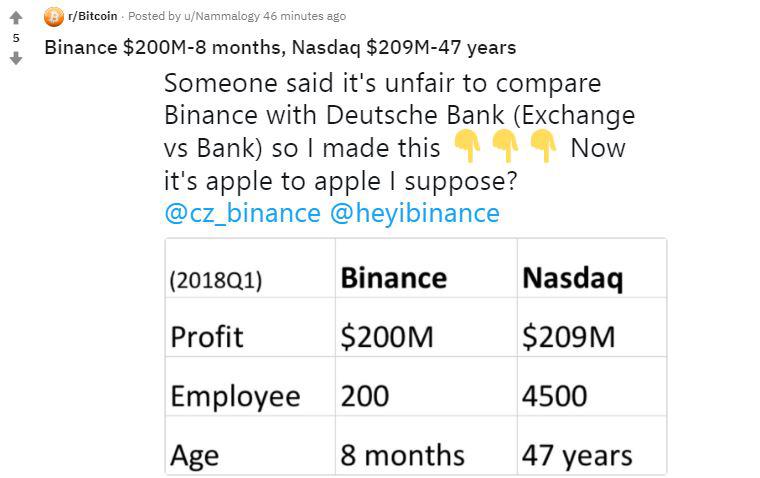Viewport: 760px width, 478px height.
Task: Open user u/Nammalogy profile
Action: tap(222, 16)
